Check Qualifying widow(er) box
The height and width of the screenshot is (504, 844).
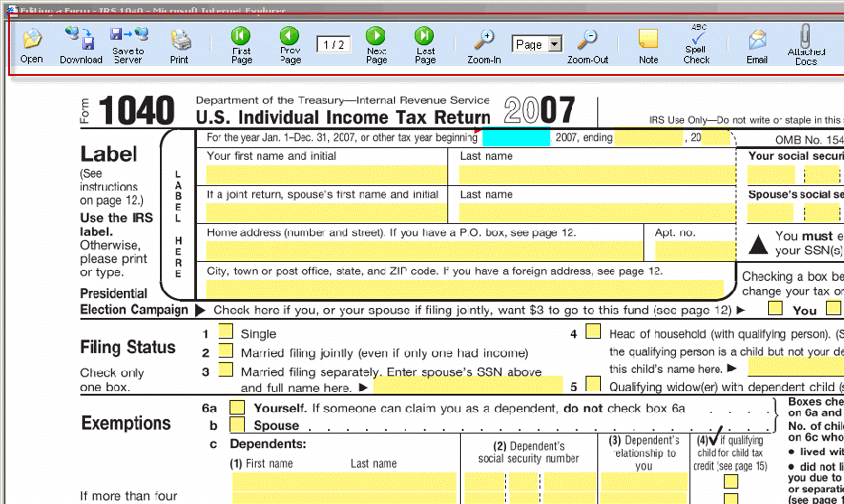point(593,384)
